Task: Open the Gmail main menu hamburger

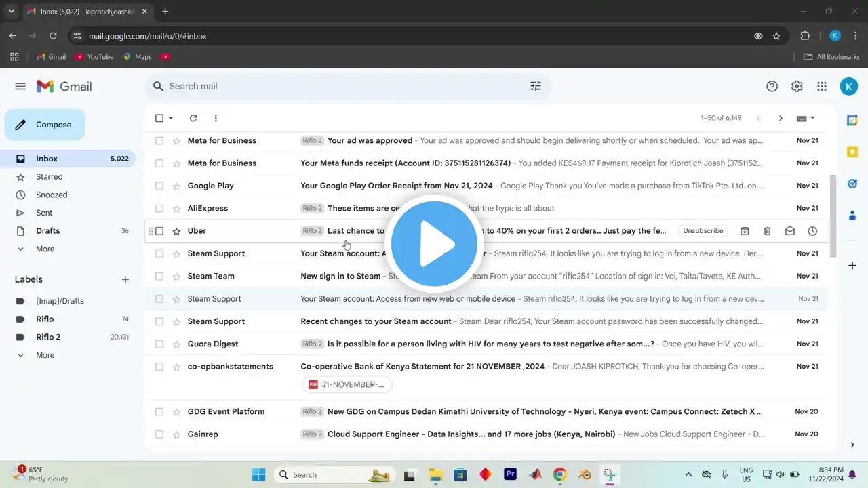Action: [20, 86]
